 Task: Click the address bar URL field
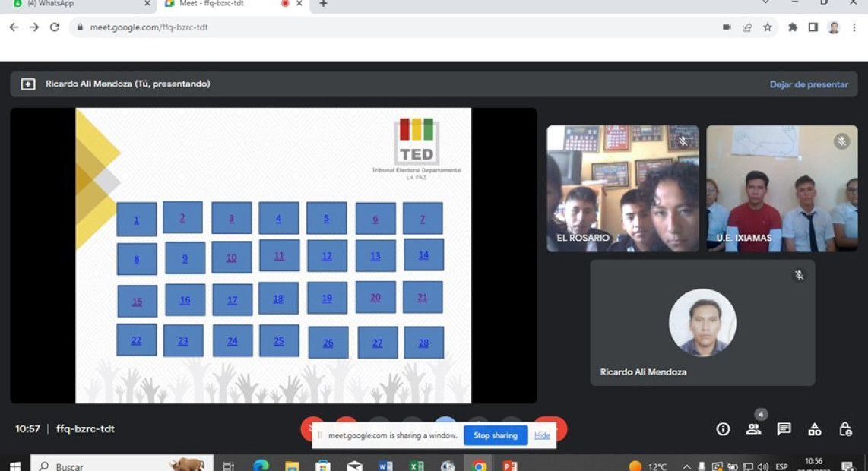click(x=304, y=27)
